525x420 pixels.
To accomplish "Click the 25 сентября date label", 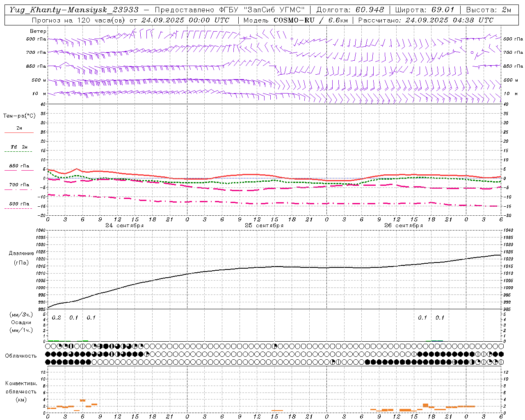I will (x=264, y=226).
